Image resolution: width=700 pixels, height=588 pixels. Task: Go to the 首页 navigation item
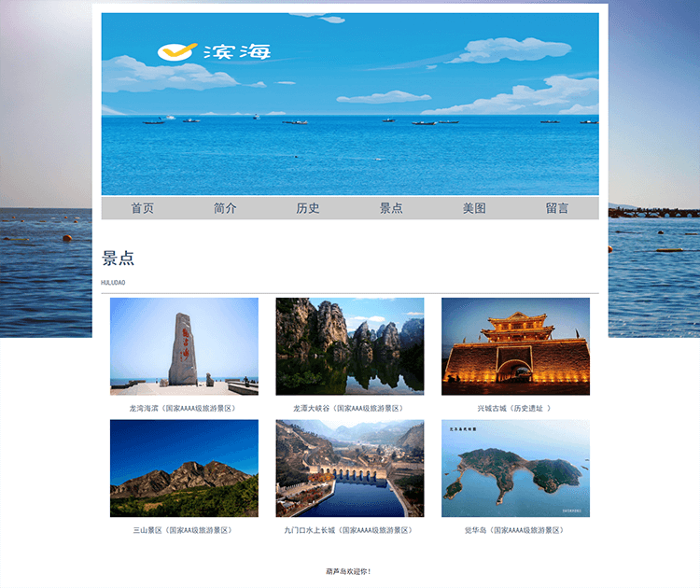tap(142, 208)
